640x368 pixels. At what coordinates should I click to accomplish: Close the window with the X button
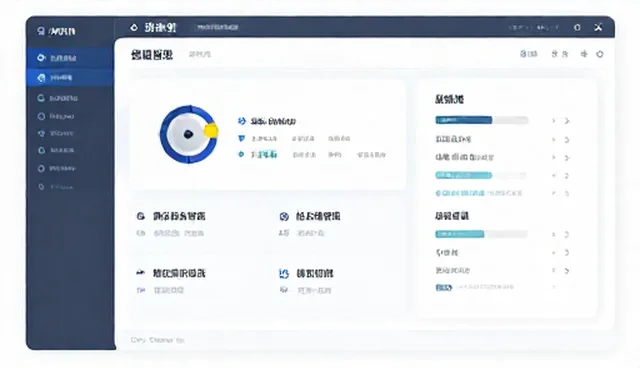point(598,27)
